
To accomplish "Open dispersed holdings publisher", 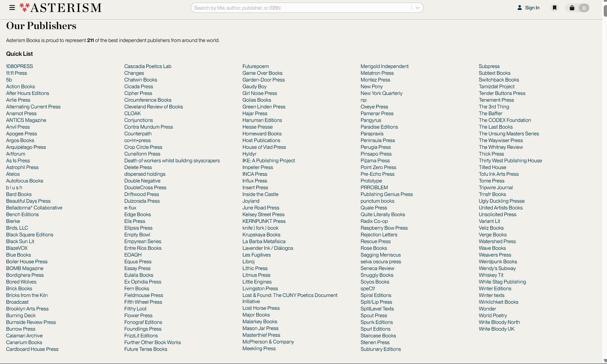I will (145, 174).
